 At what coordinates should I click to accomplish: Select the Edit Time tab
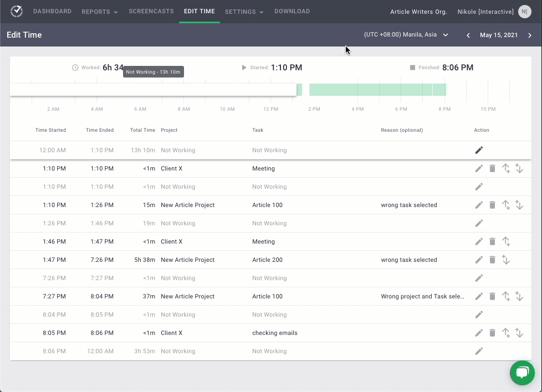click(200, 12)
